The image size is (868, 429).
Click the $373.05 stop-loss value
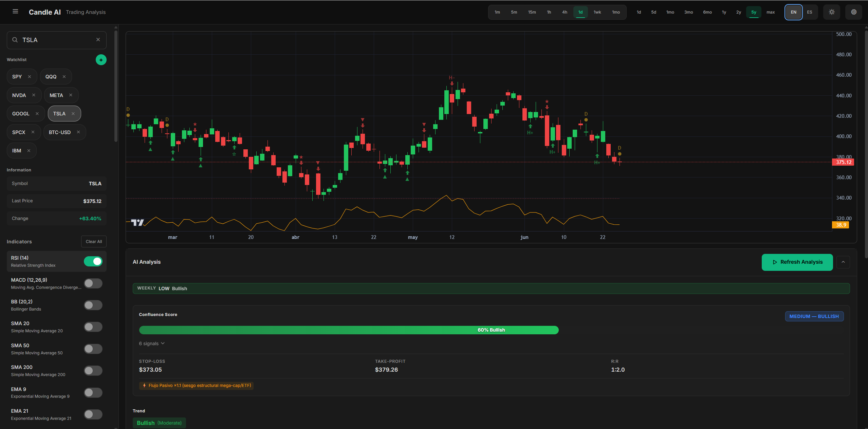coord(150,370)
